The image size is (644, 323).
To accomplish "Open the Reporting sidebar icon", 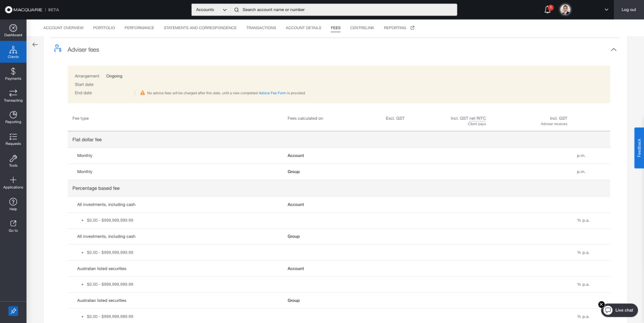I will [x=13, y=117].
